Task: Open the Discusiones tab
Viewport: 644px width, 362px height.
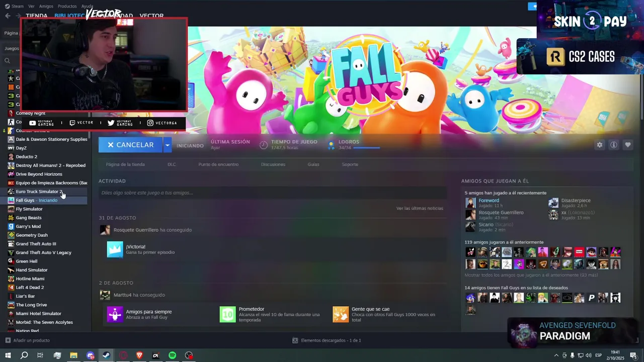Action: click(x=273, y=164)
